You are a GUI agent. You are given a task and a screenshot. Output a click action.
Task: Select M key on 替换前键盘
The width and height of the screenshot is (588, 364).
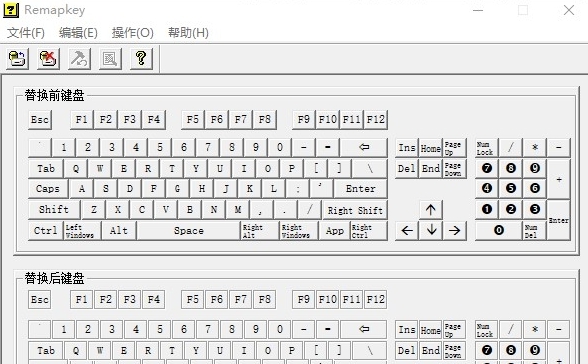click(x=238, y=209)
